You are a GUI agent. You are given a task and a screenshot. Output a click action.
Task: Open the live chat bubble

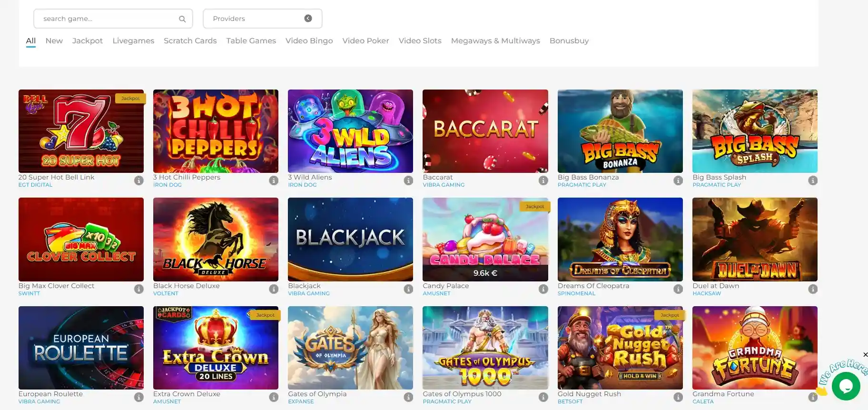846,386
